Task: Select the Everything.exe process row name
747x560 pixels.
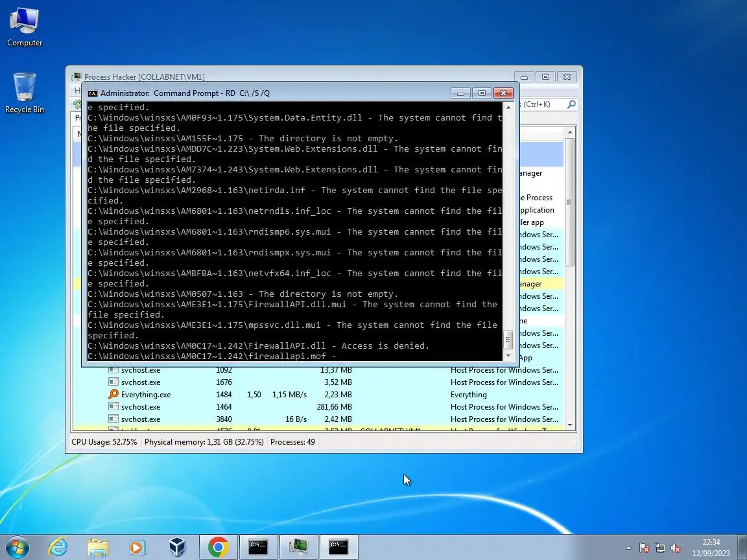Action: (x=146, y=394)
